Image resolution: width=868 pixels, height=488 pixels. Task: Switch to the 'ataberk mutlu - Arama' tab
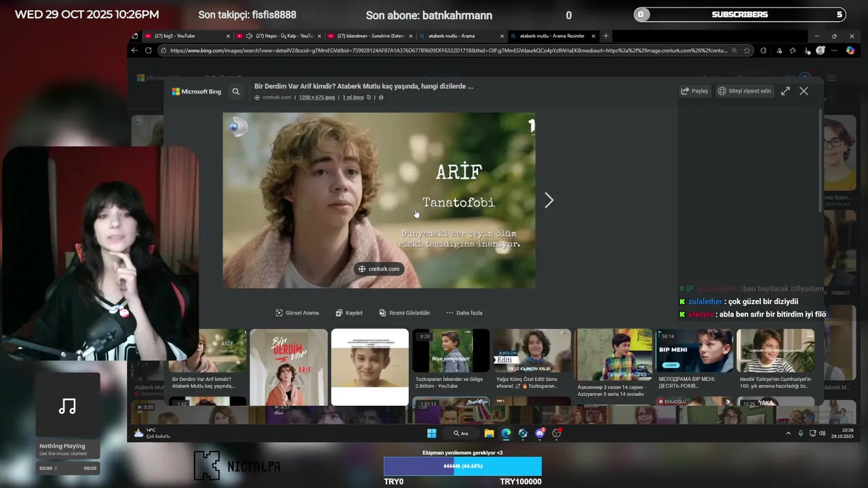click(x=460, y=36)
